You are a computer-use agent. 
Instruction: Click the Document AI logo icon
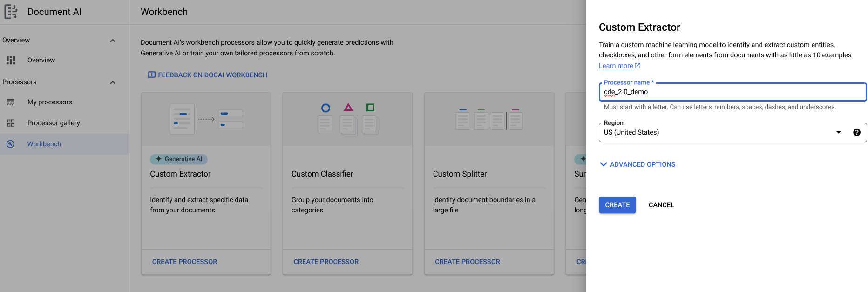[x=11, y=12]
